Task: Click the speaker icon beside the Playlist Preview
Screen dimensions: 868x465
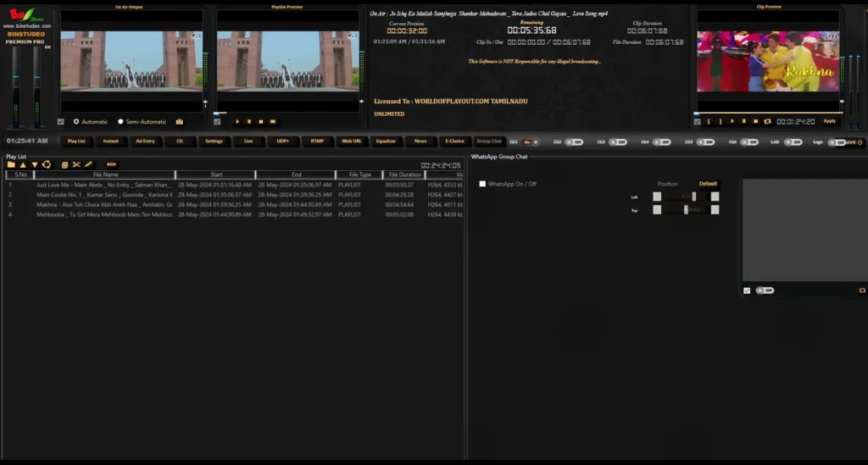Action: [362, 101]
